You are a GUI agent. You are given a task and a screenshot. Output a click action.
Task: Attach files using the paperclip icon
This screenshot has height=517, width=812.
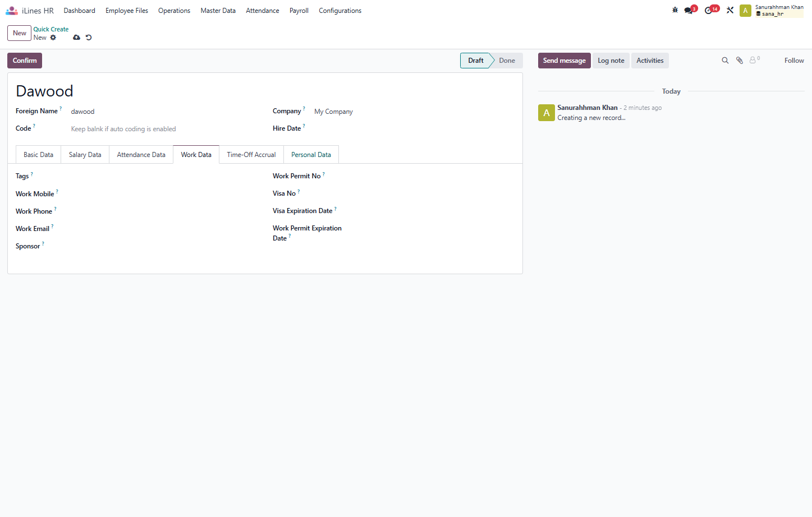coord(740,61)
